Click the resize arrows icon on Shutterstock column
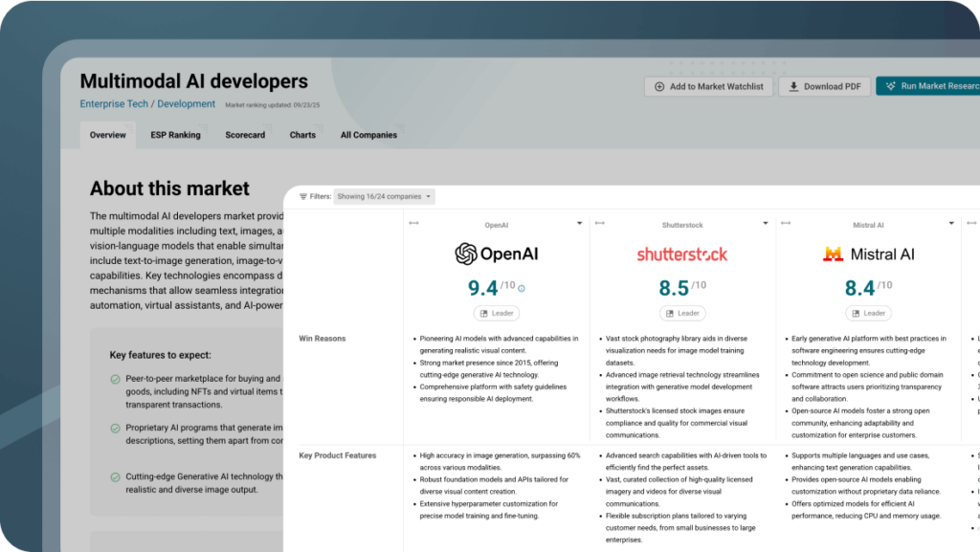 coord(599,224)
